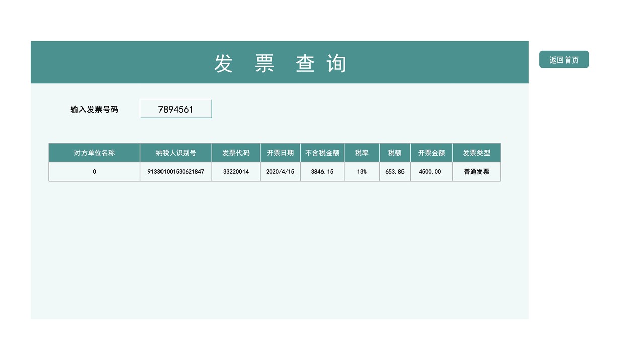The image size is (644, 360).
Task: Click the 返回首页 button
Action: 564,59
